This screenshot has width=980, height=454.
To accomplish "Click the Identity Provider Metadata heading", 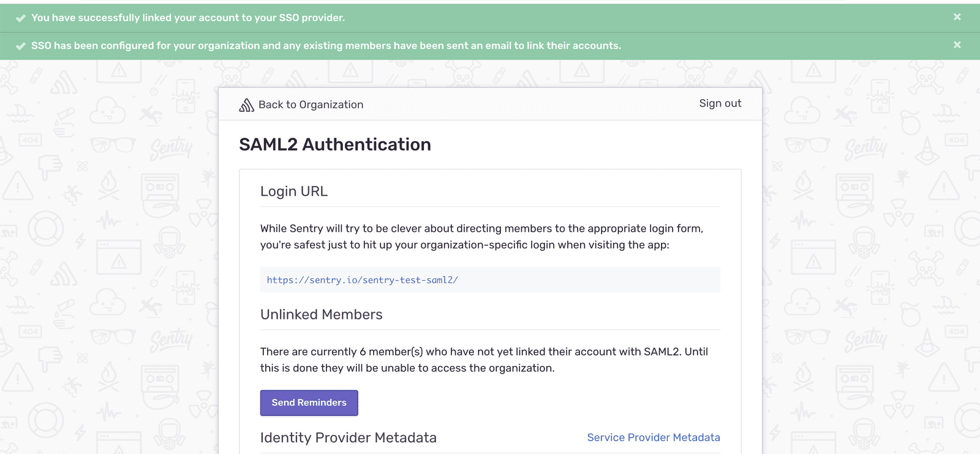I will (348, 437).
